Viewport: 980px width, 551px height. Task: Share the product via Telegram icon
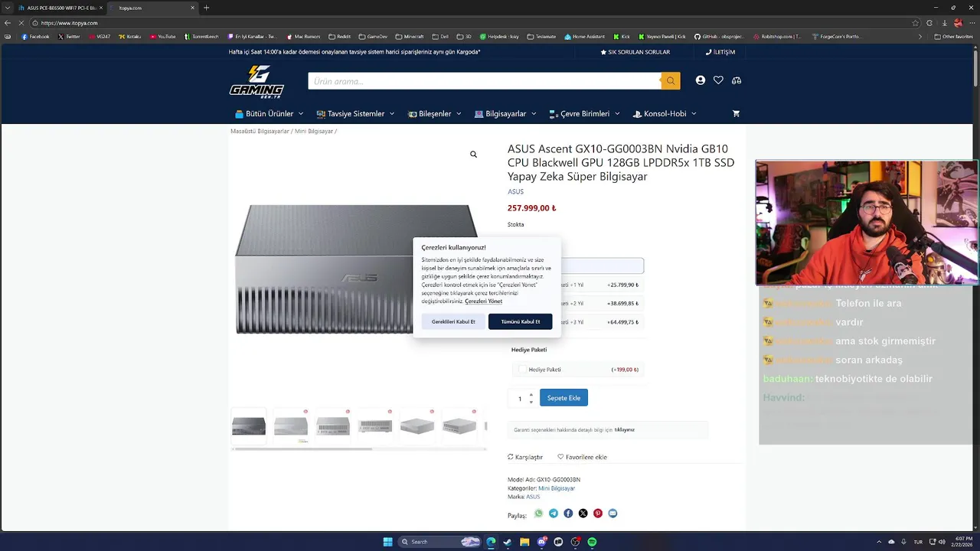(554, 514)
